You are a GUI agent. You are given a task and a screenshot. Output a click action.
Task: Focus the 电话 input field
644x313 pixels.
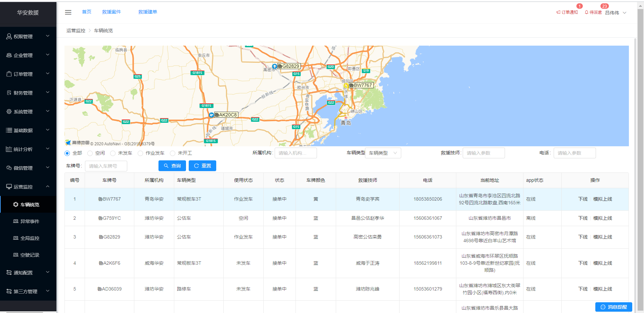click(x=575, y=153)
